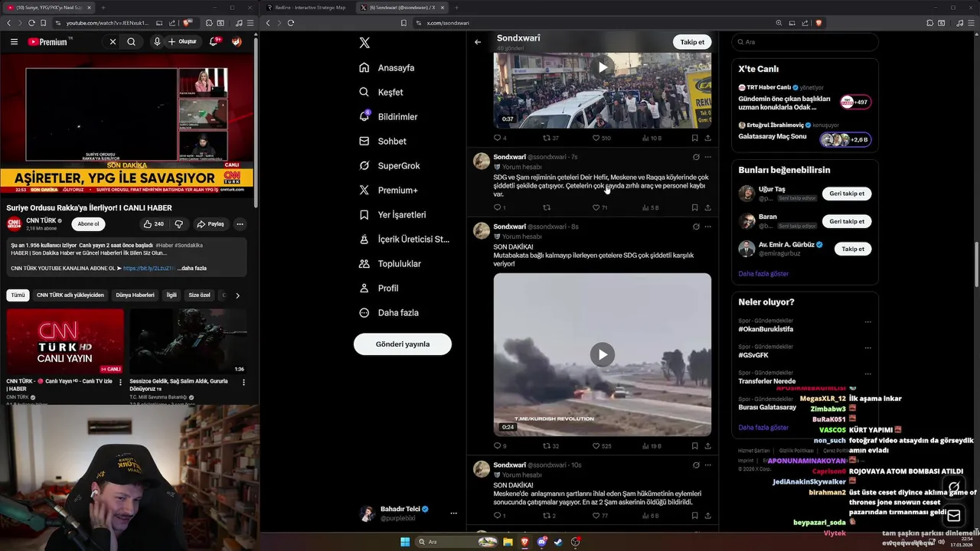Show more filter chips with right arrow

tap(237, 295)
